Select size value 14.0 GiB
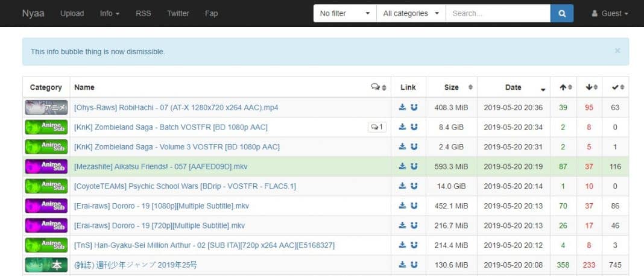644x276 pixels. (x=452, y=186)
